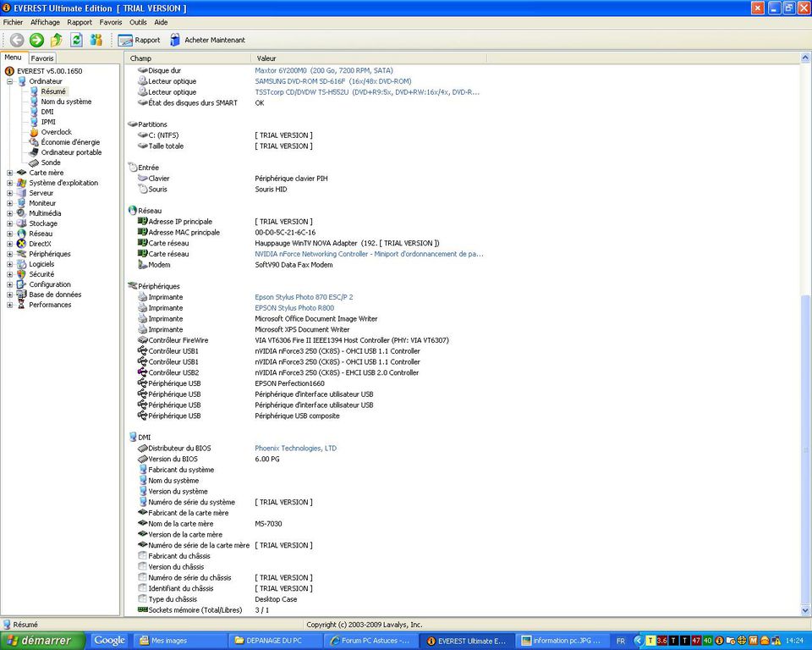Select the Réseau sidebar icon
The height and width of the screenshot is (650, 812).
19,234
